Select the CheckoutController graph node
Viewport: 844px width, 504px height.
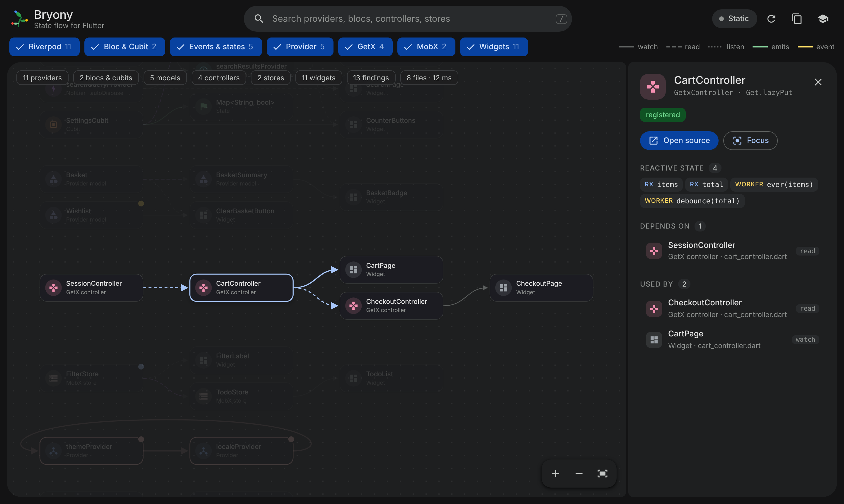coord(391,306)
